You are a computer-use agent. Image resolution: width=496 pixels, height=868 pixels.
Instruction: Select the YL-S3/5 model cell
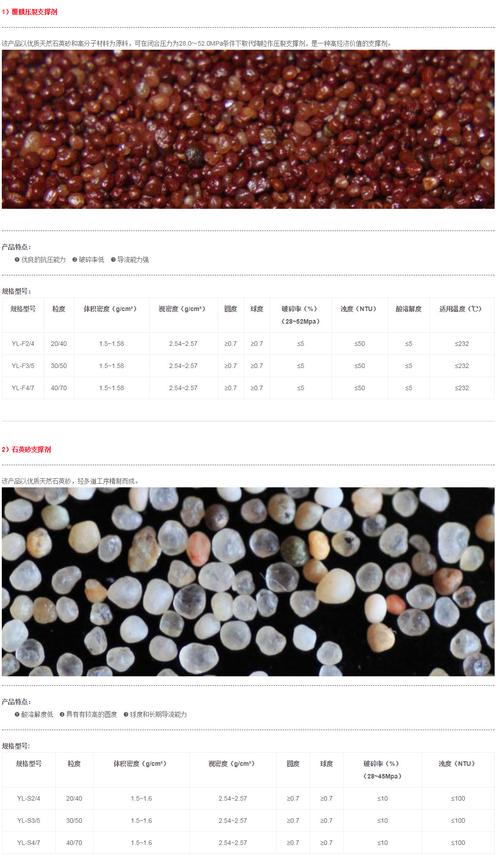pyautogui.click(x=28, y=821)
